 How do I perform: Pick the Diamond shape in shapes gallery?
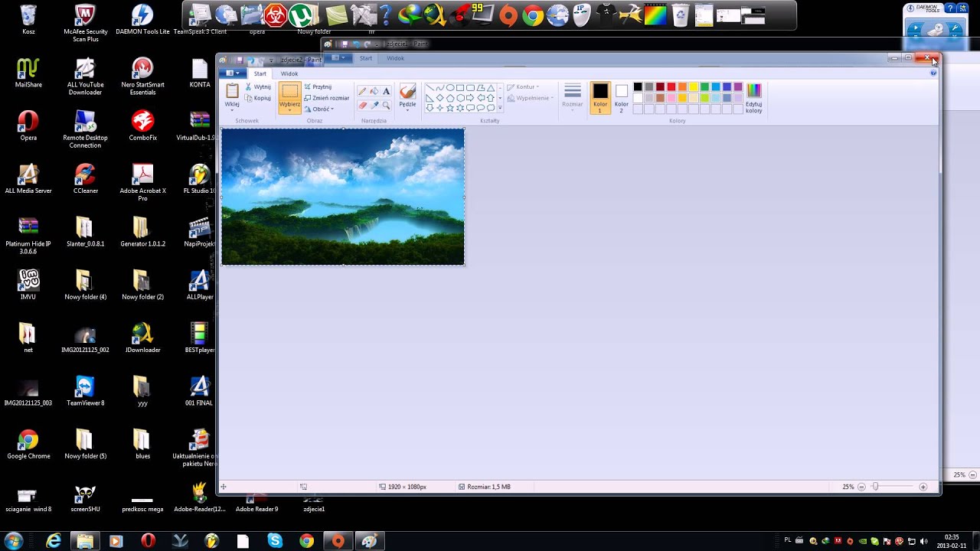[x=439, y=98]
